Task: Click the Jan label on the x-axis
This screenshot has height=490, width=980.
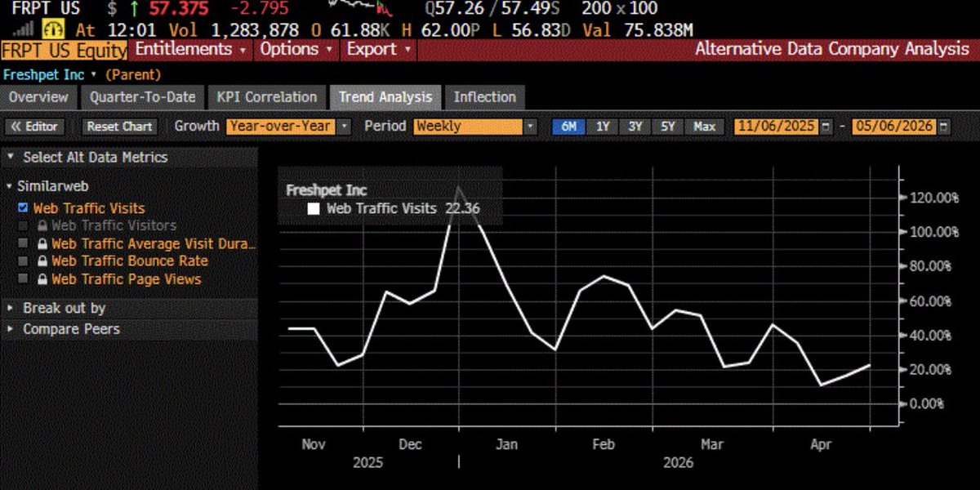Action: click(507, 444)
